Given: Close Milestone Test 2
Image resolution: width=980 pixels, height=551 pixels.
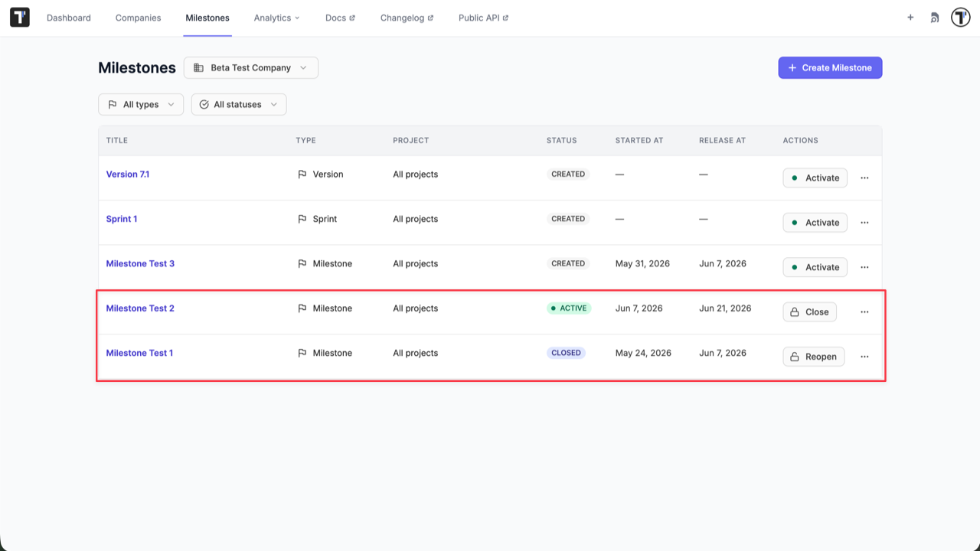Looking at the screenshot, I should 809,312.
